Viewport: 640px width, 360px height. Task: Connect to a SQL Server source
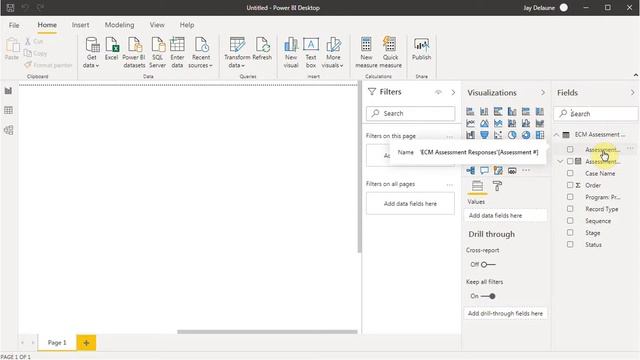point(157,53)
